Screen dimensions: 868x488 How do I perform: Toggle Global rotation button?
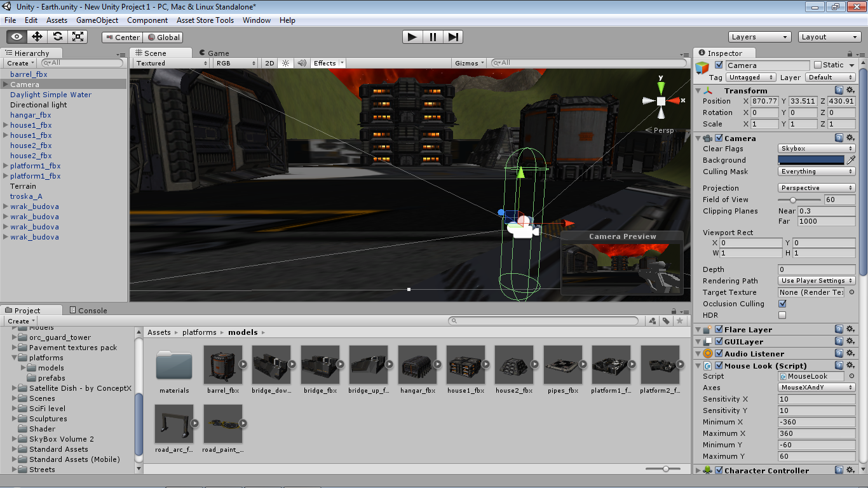tap(163, 37)
